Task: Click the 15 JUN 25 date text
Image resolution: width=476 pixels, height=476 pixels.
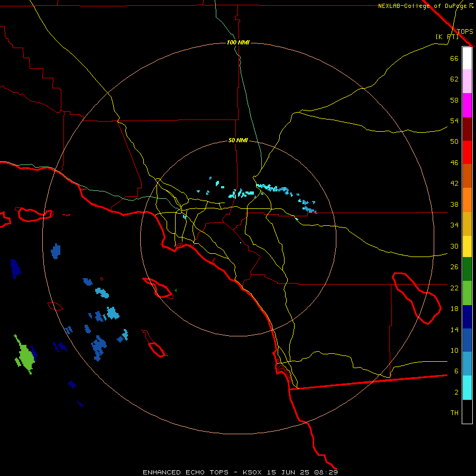Action: coord(288,472)
